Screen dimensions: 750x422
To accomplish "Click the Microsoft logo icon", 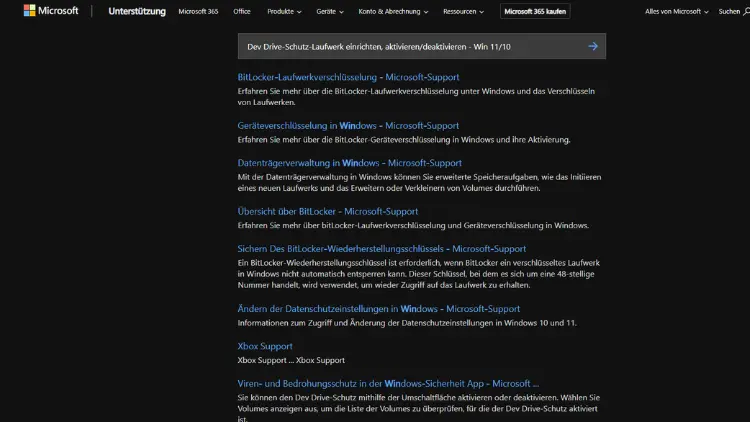I will coord(29,11).
